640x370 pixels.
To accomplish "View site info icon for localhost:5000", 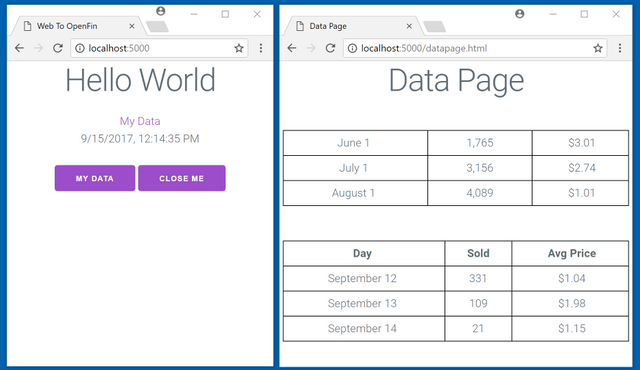I will click(80, 48).
